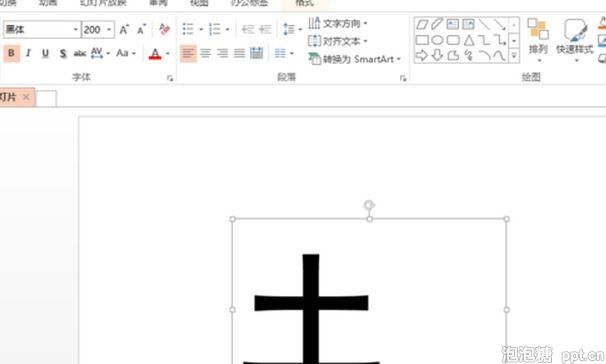
Task: Toggle Underline formatting
Action: pyautogui.click(x=45, y=53)
